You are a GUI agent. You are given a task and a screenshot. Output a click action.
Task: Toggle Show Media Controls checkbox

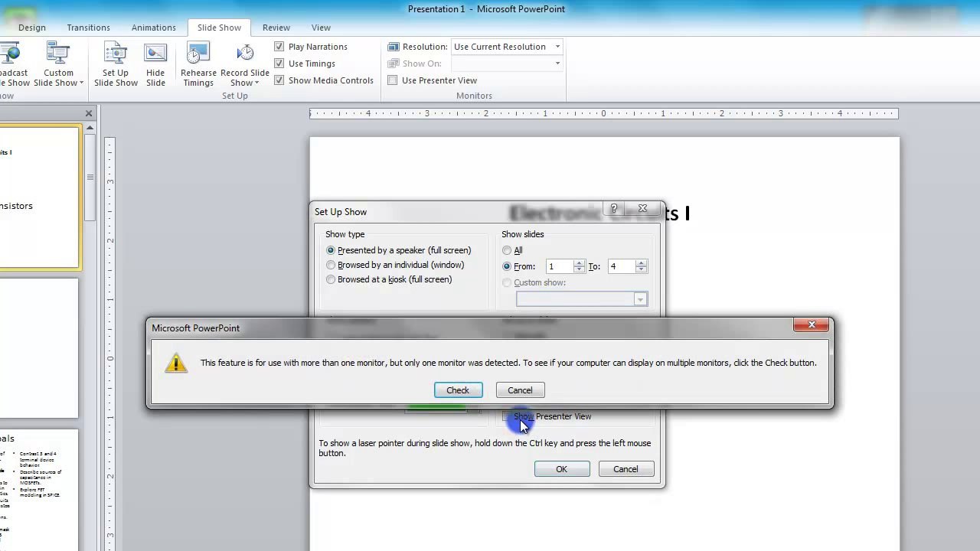[x=279, y=80]
